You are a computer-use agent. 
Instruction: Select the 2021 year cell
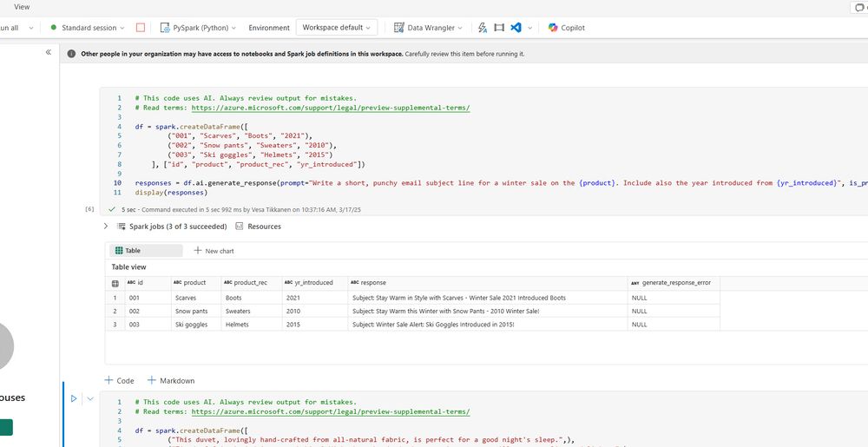click(315, 298)
